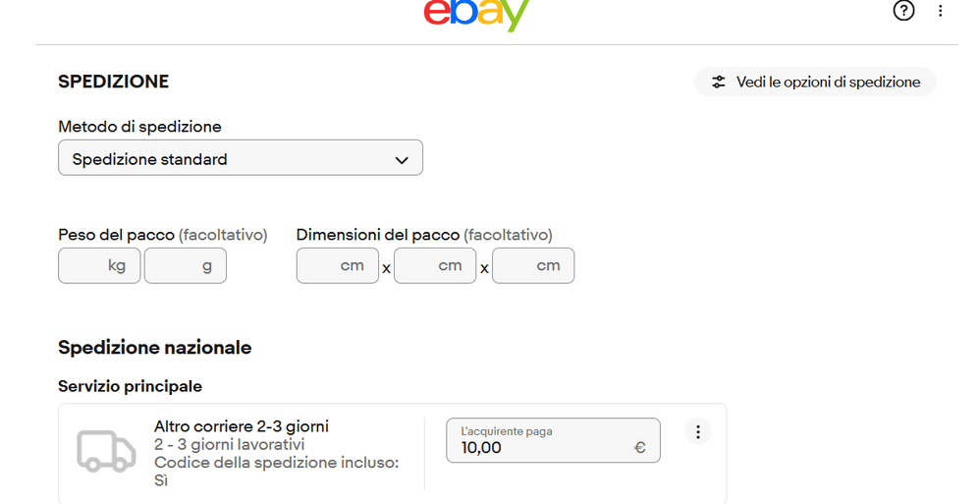The width and height of the screenshot is (980, 504).
Task: Focus the last cm dimension field
Action: tap(533, 266)
